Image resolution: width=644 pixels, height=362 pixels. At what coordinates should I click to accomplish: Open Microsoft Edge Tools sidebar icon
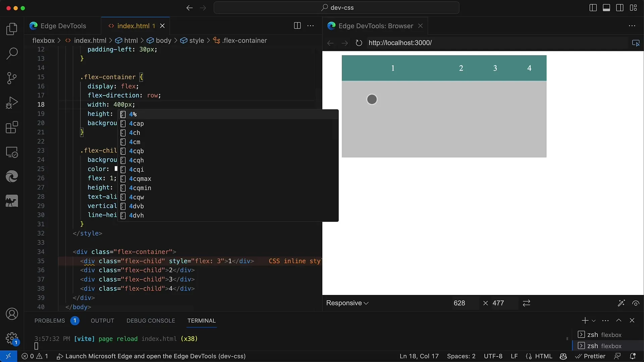pos(12,177)
